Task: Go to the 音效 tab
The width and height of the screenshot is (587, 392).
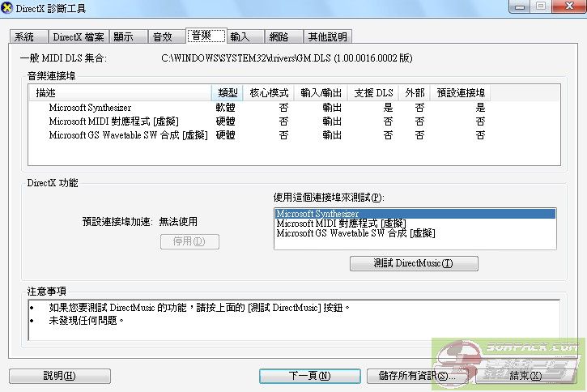Action: pyautogui.click(x=163, y=36)
